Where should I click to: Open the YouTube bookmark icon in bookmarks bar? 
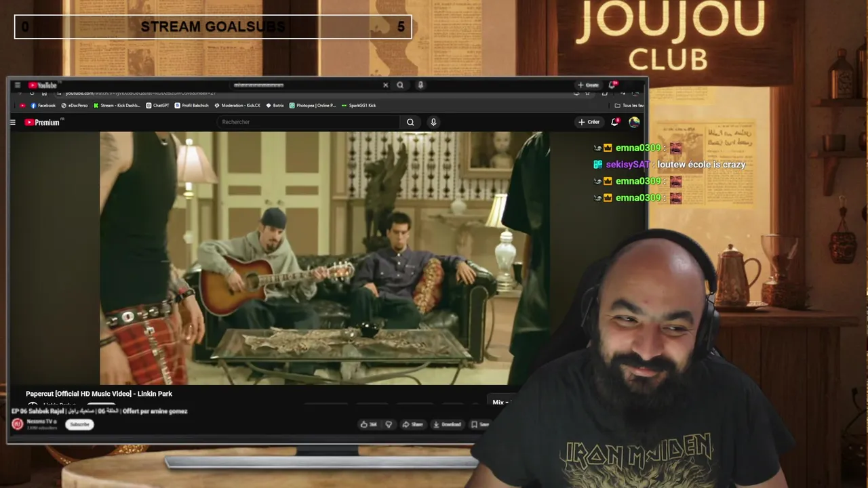click(x=22, y=106)
